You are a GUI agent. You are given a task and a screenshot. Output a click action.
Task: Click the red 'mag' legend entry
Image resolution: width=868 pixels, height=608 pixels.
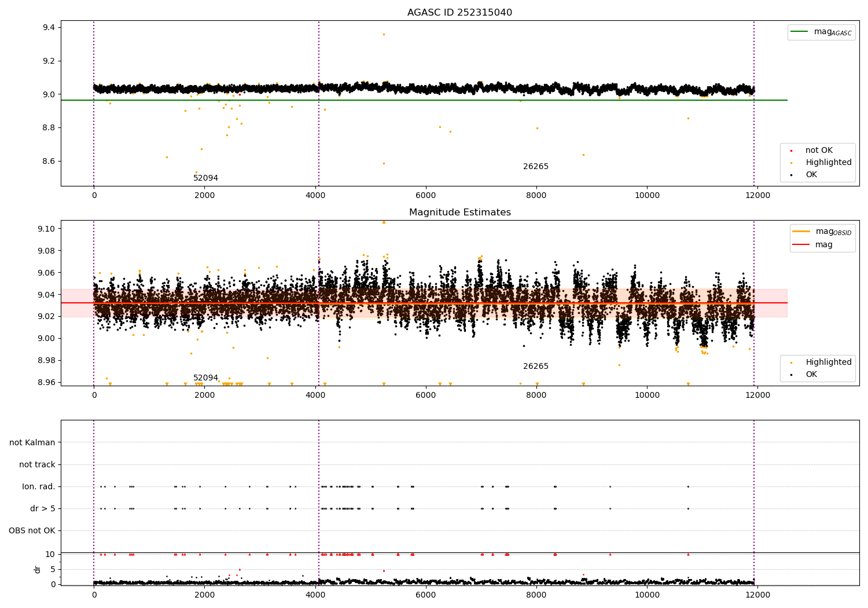pos(824,245)
